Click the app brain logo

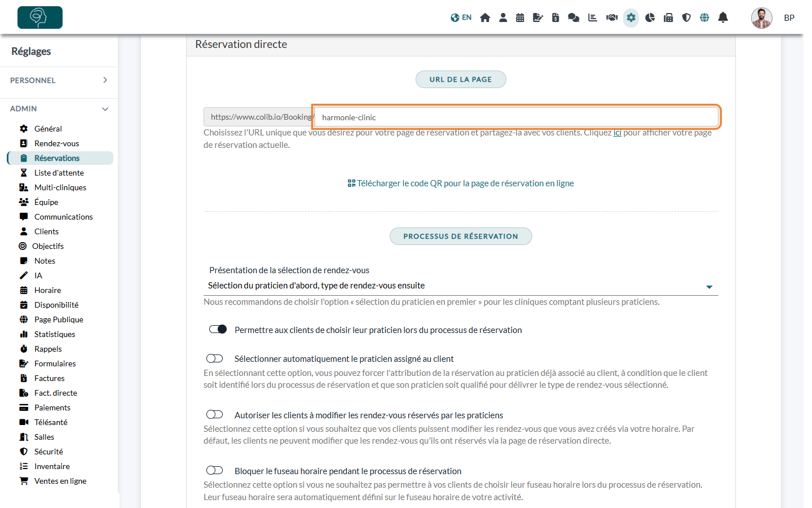click(x=40, y=17)
